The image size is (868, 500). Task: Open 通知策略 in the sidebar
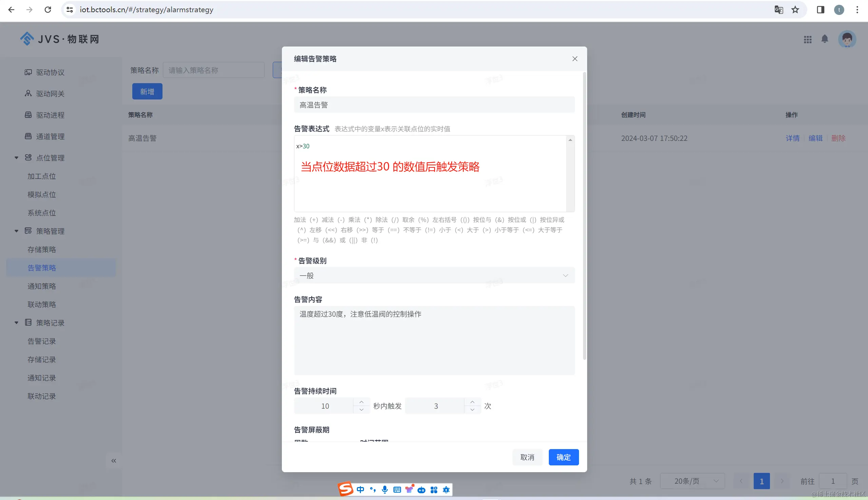[41, 286]
